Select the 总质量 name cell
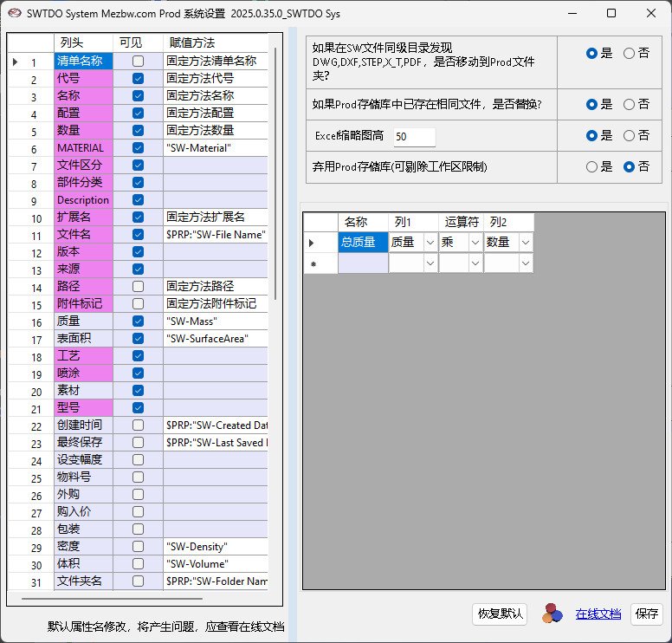Screen dimensions: 672x643 click(363, 243)
